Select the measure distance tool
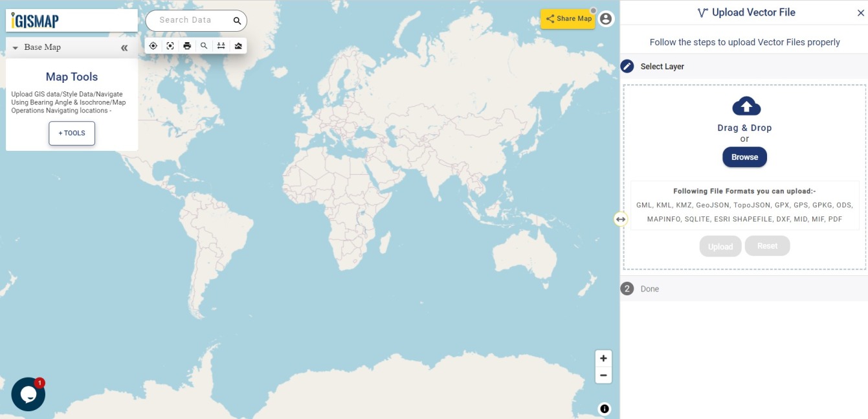This screenshot has width=868, height=419. coord(221,45)
